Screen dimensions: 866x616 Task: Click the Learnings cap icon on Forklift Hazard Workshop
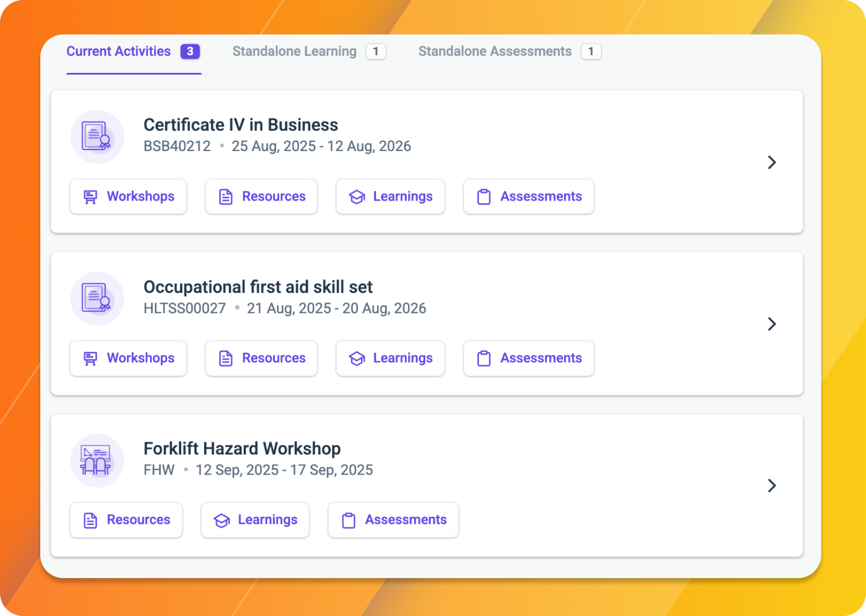pyautogui.click(x=221, y=520)
